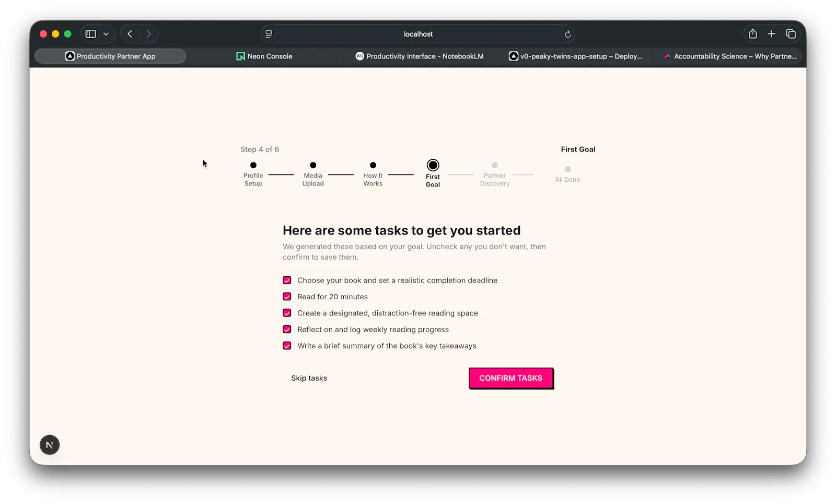Open the sidebar options dropdown chevron
Image resolution: width=836 pixels, height=504 pixels.
coord(106,34)
